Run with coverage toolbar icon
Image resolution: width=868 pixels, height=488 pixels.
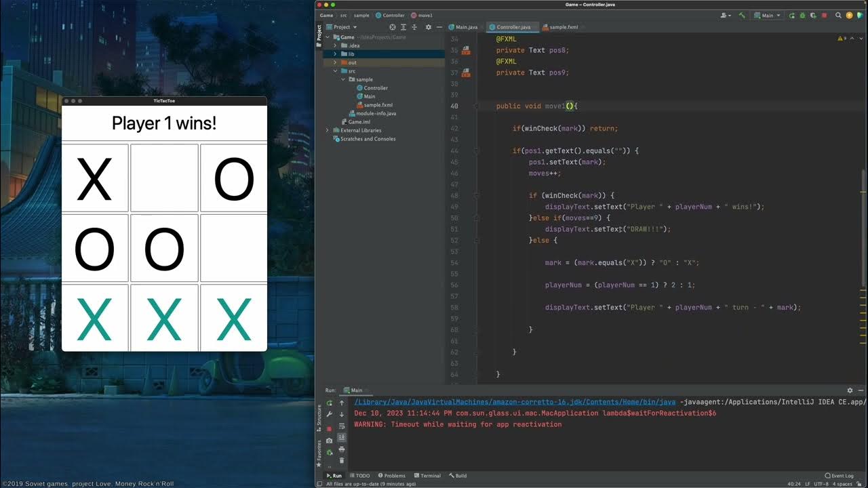click(813, 15)
